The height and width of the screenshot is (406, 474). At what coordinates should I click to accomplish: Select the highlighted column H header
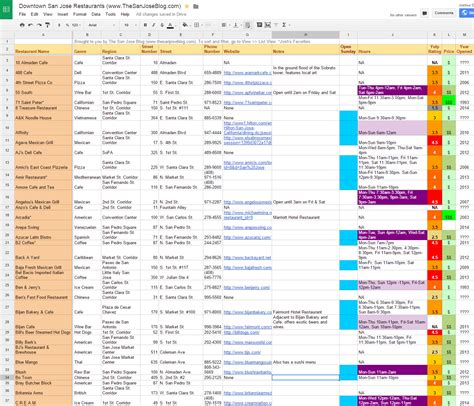tap(306, 35)
